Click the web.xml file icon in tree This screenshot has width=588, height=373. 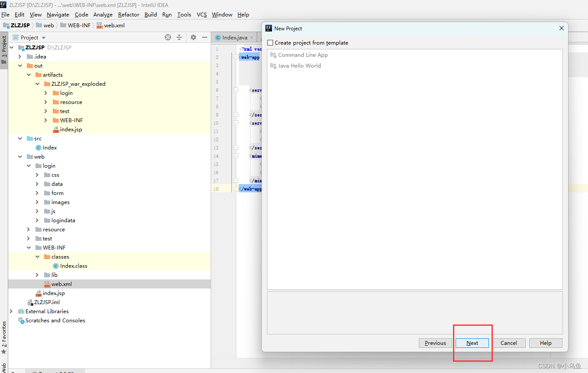[x=47, y=284]
